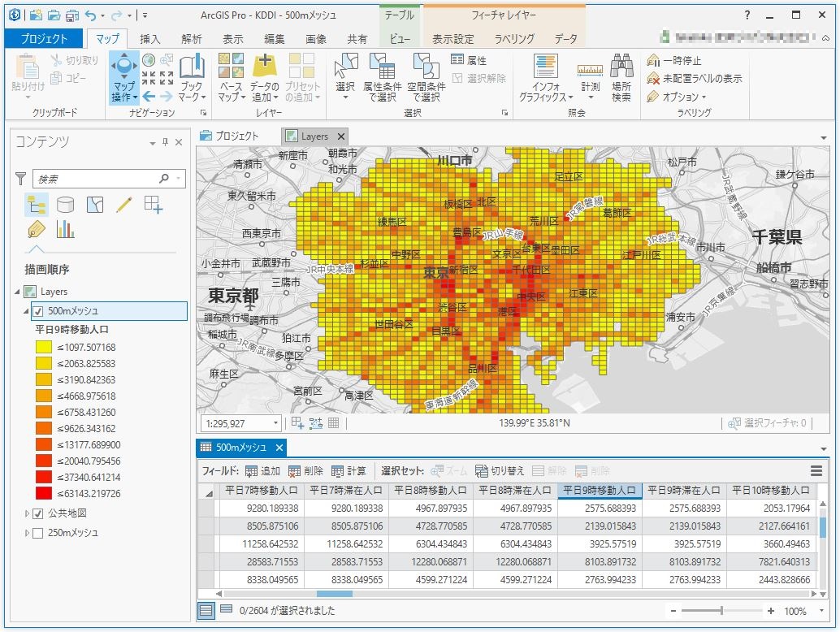840x632 pixels.
Task: Close the Layers map view tab
Action: (x=341, y=136)
